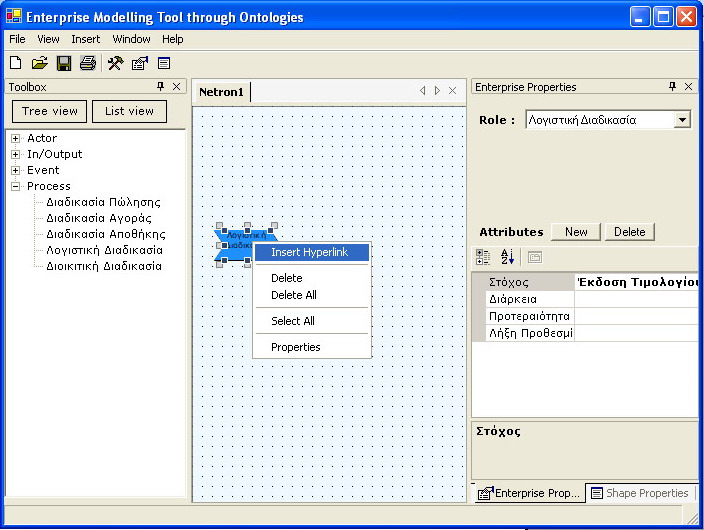The width and height of the screenshot is (704, 530).
Task: Click the Shape Properties list toolbar icon
Action: [164, 63]
